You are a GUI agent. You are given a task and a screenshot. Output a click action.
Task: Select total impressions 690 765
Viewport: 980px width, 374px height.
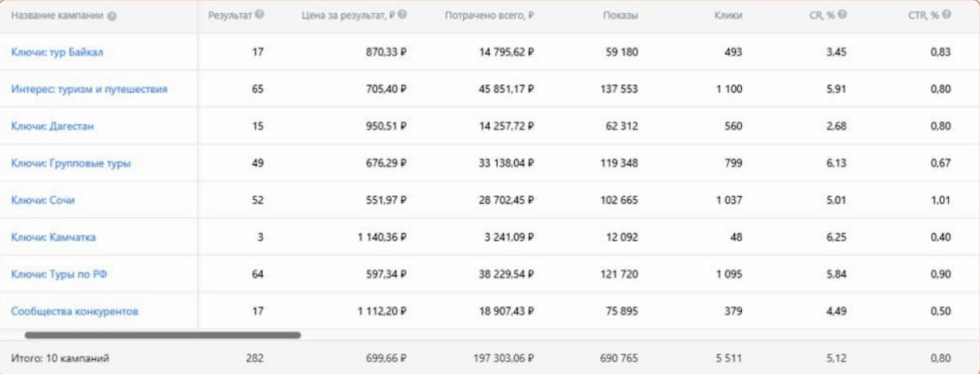[619, 358]
